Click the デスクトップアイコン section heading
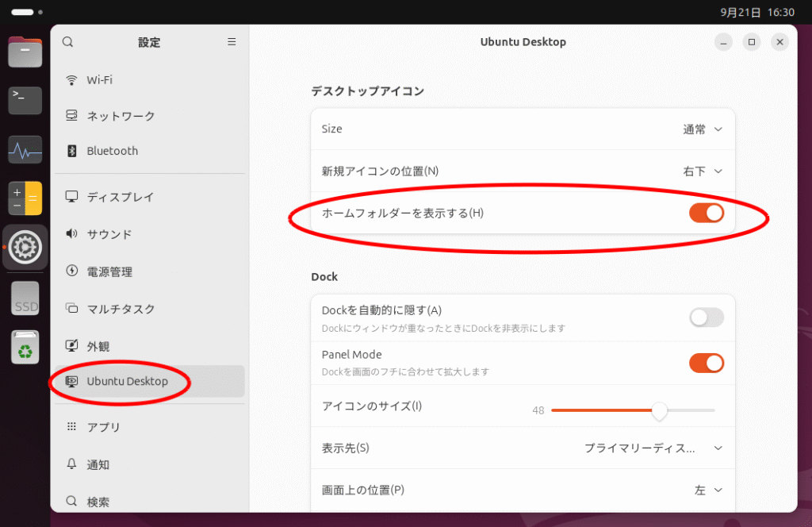Screen dimensions: 812x527 [368, 91]
